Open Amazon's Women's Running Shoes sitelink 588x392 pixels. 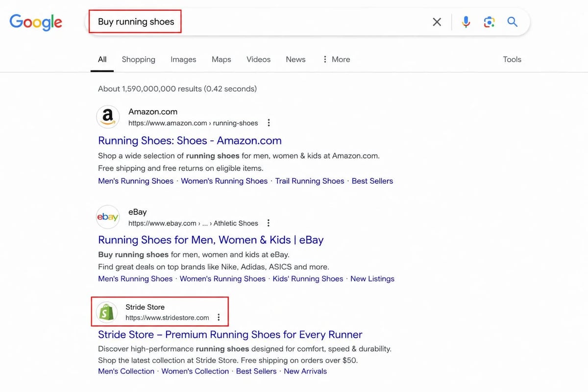224,181
